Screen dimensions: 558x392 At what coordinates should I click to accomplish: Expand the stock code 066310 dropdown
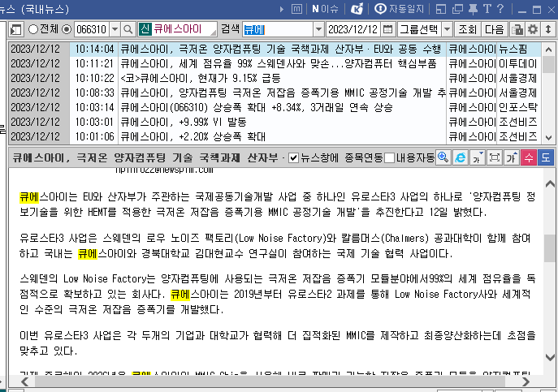point(115,29)
